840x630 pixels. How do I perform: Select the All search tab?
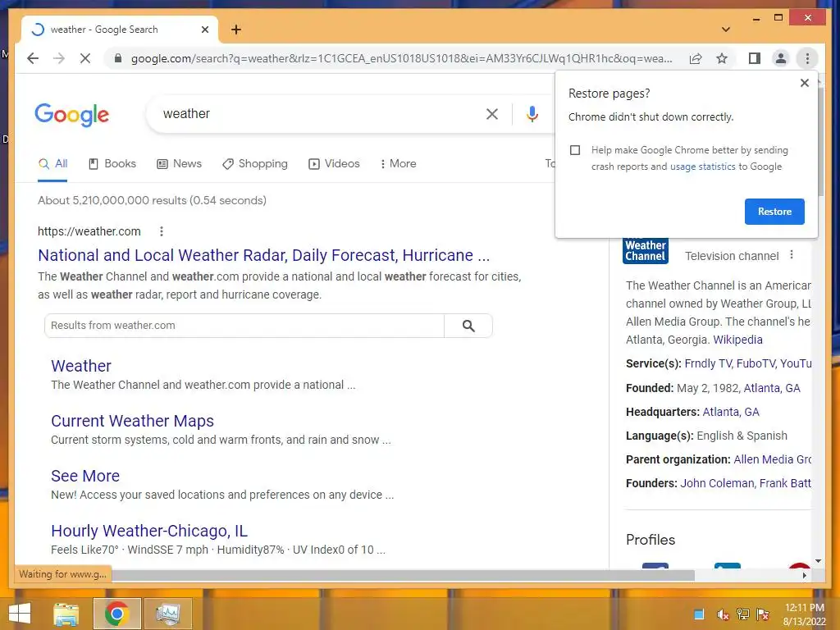tap(52, 164)
